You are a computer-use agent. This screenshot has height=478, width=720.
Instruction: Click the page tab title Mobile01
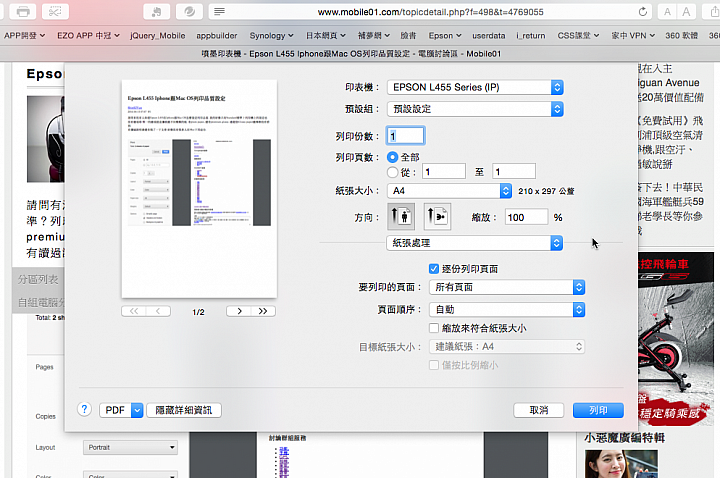(351, 54)
